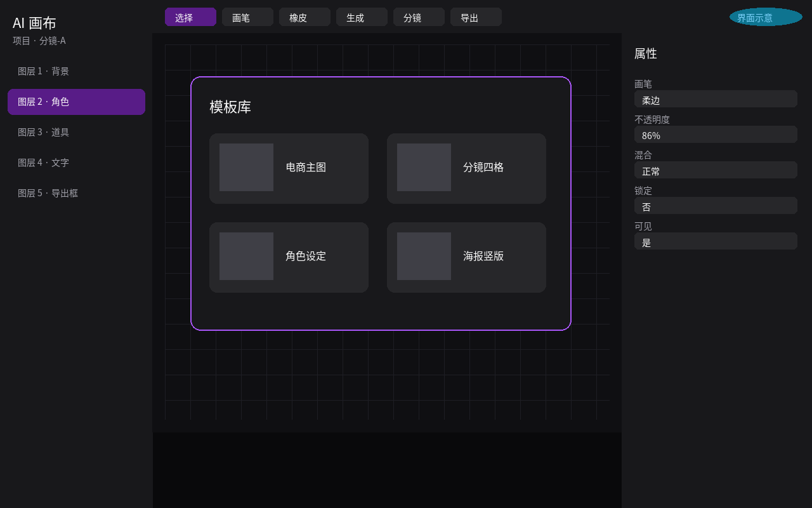Click the 项目 · 分镜-A subtitle
This screenshot has width=812, height=508.
[x=39, y=41]
